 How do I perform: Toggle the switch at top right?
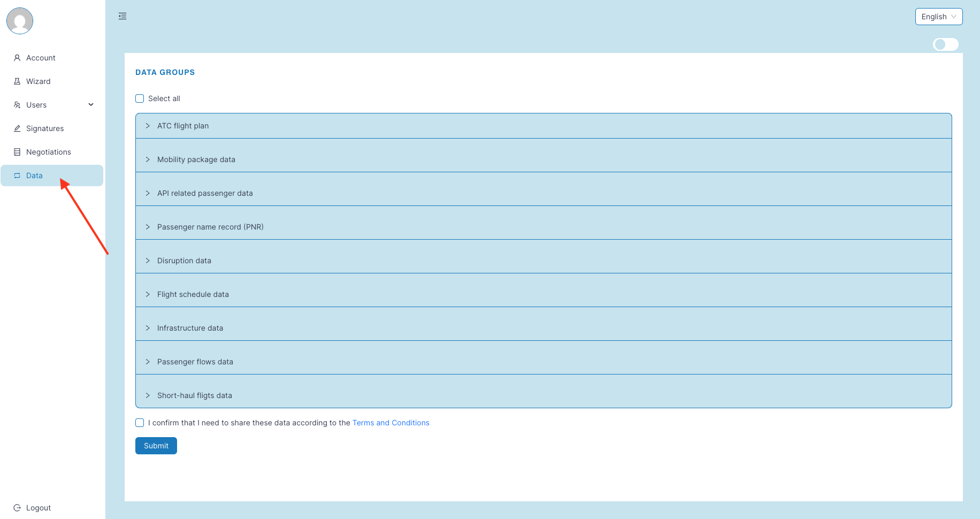click(945, 44)
